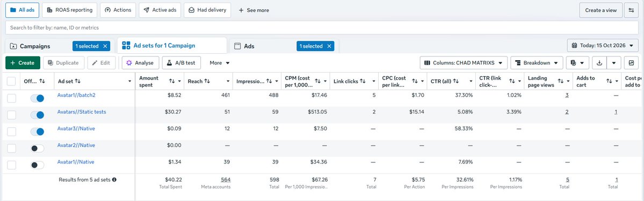Image resolution: width=644 pixels, height=201 pixels.
Task: Open the export options dropdown arrow
Action: [x=613, y=63]
